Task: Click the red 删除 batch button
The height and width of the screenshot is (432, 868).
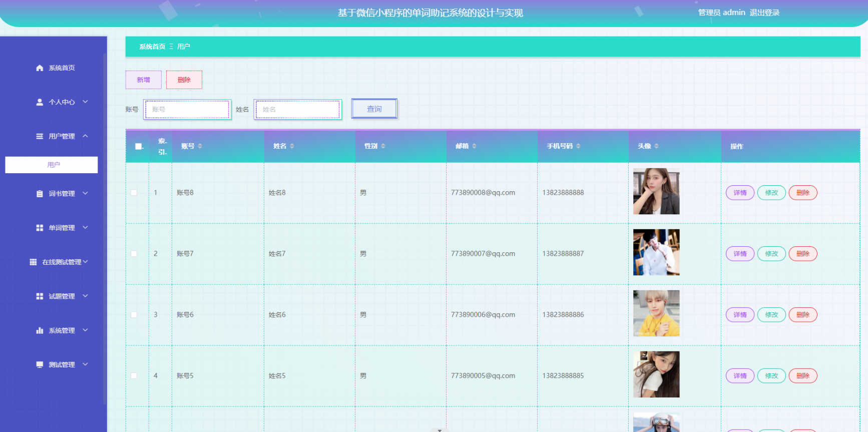Action: click(184, 80)
